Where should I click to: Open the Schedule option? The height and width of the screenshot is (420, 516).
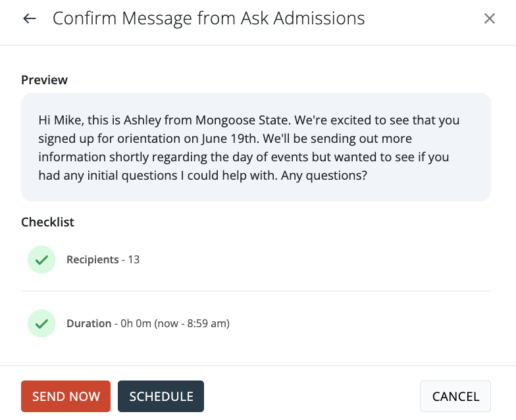tap(161, 396)
